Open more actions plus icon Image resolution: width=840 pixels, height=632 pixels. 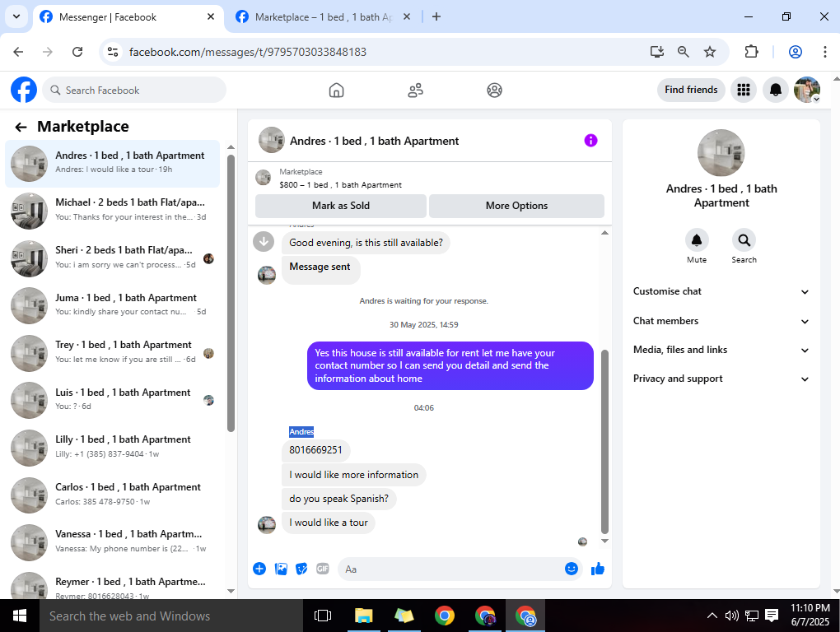tap(259, 569)
